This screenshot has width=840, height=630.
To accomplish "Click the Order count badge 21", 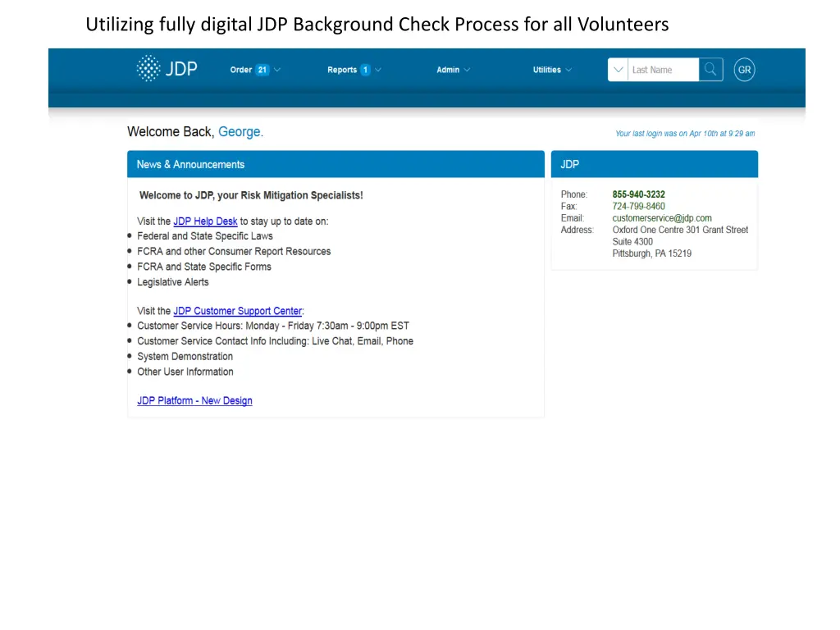I will click(x=262, y=70).
